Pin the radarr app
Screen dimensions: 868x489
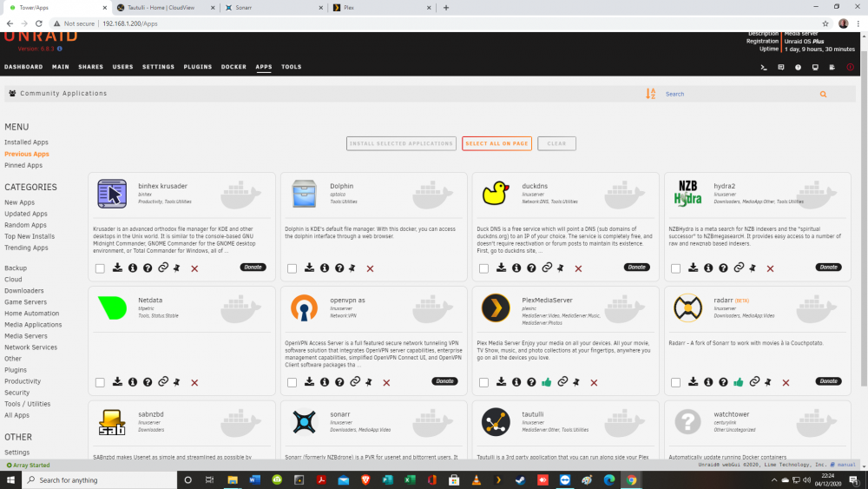(x=768, y=382)
